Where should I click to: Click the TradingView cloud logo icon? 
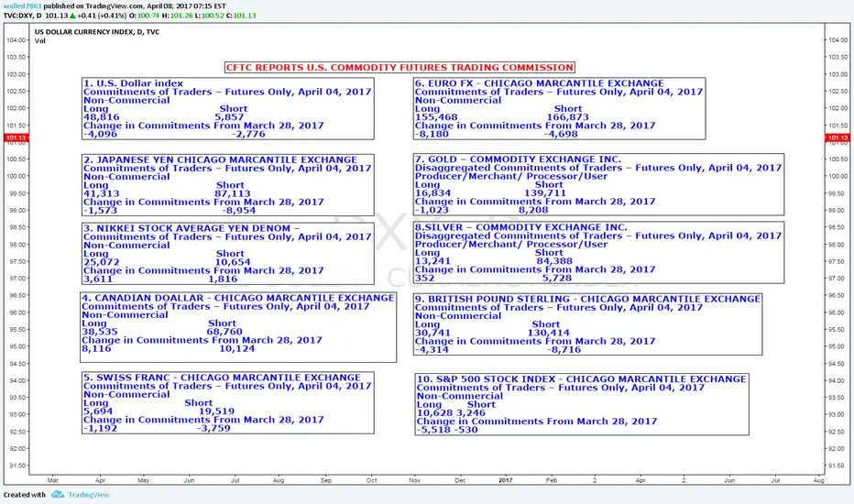click(x=57, y=494)
